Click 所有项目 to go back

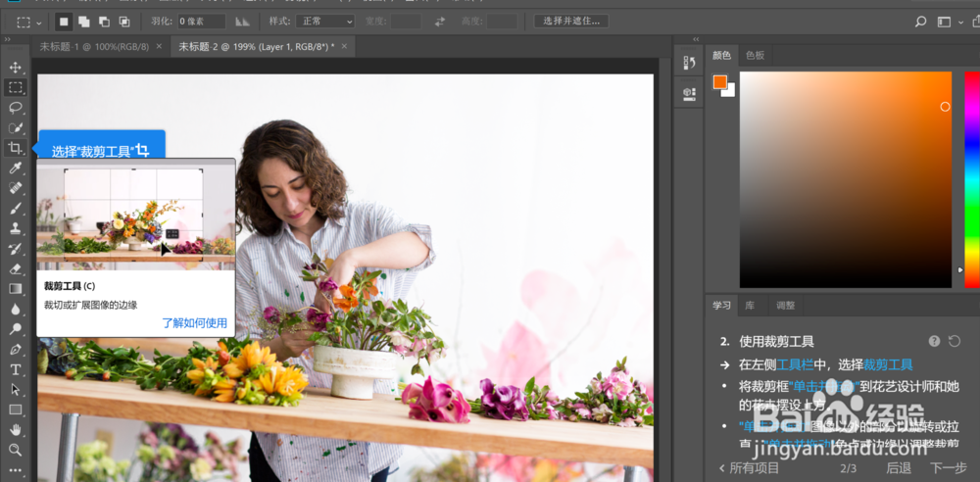[x=750, y=468]
